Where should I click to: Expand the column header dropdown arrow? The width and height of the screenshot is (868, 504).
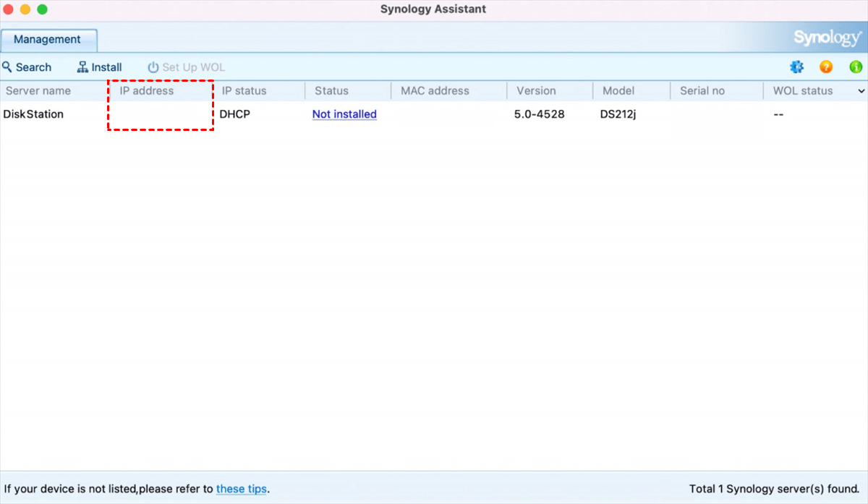[x=861, y=91]
